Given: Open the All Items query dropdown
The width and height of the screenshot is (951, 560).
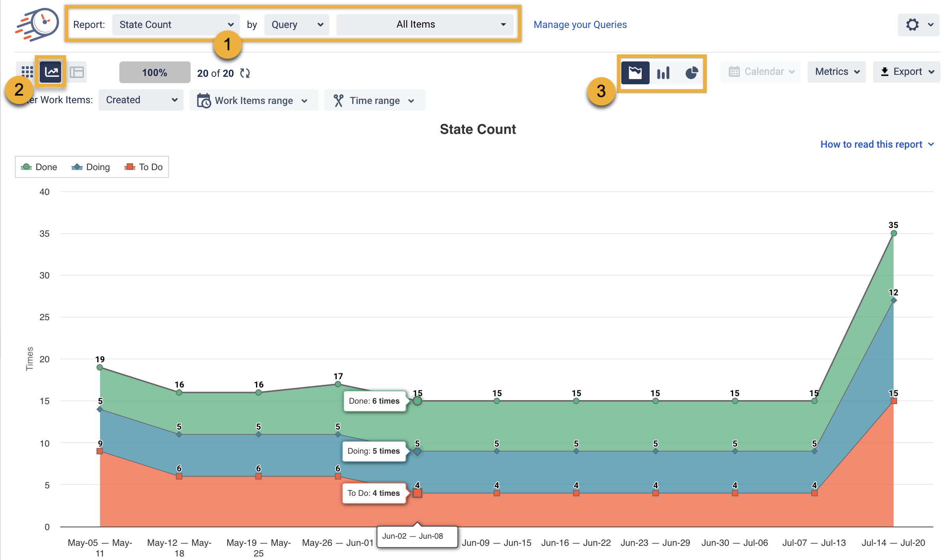Looking at the screenshot, I should tap(425, 25).
